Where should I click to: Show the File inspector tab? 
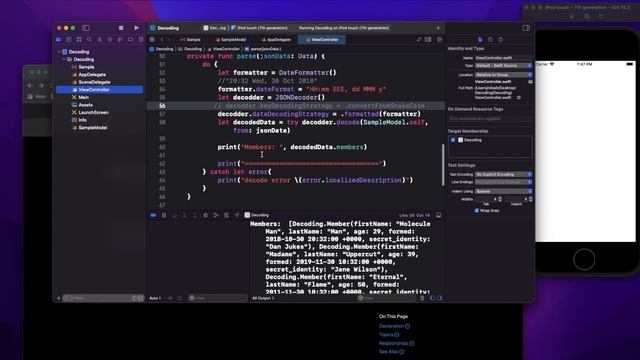480,40
